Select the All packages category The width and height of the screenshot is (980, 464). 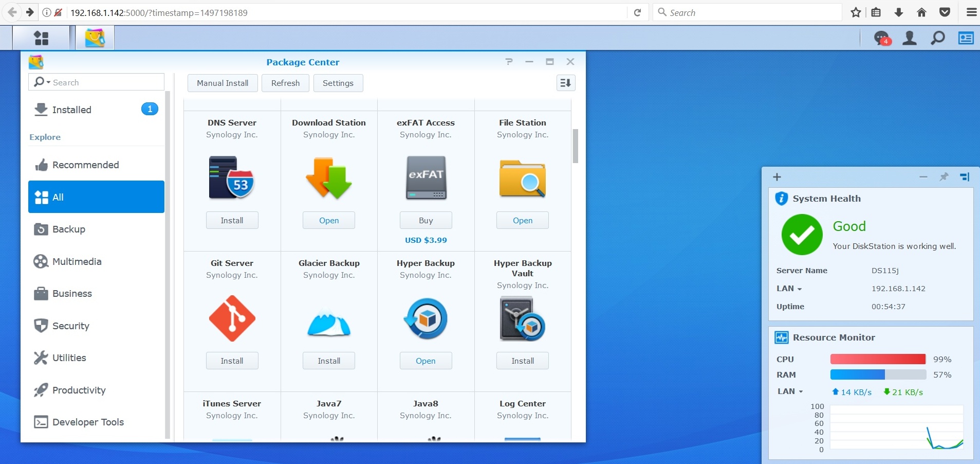pos(96,197)
